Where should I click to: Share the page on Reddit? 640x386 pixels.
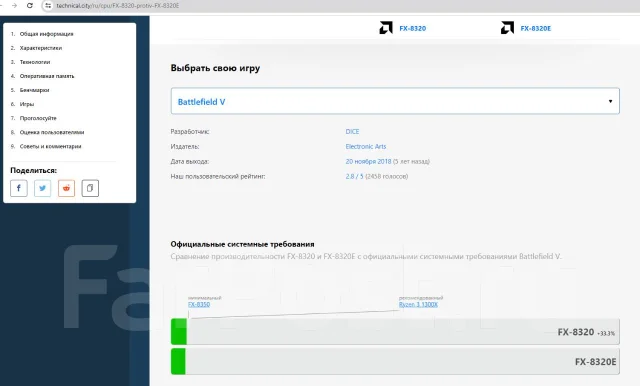pyautogui.click(x=66, y=188)
